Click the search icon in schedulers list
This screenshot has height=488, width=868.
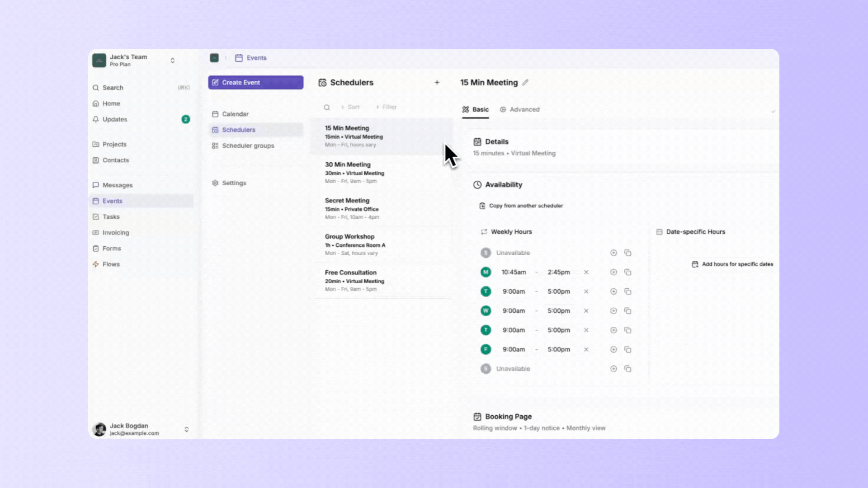pyautogui.click(x=326, y=108)
